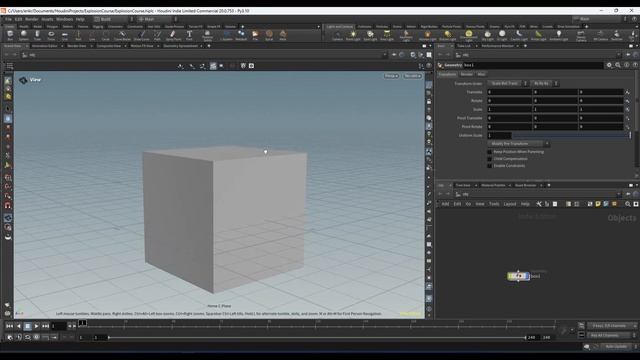The width and height of the screenshot is (640, 360).
Task: Open the Main radial menu dropdown
Action: click(157, 19)
